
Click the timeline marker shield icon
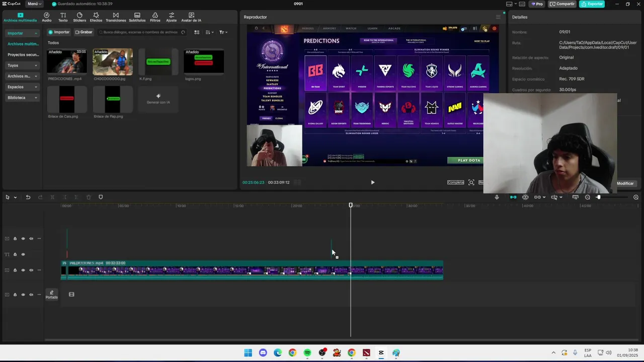(101, 197)
